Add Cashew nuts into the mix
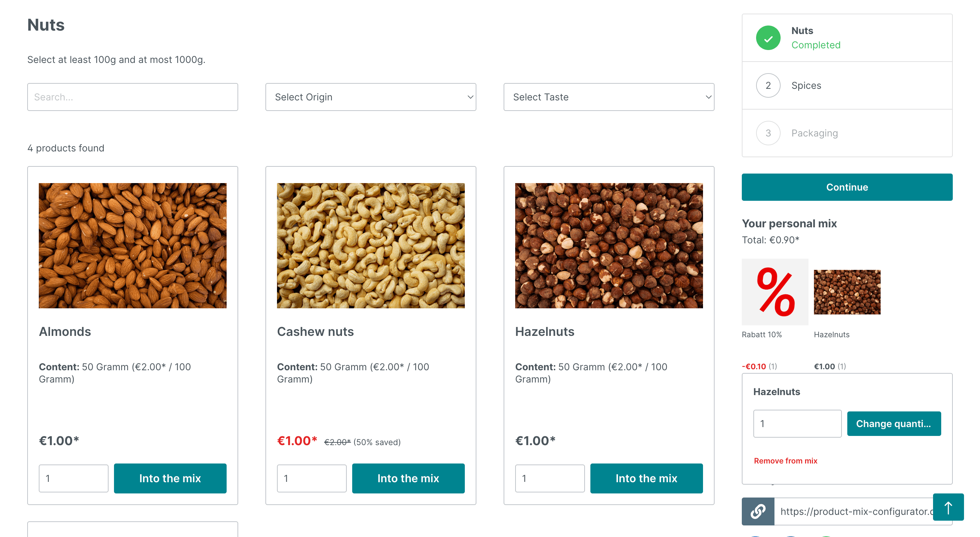Image resolution: width=980 pixels, height=537 pixels. click(408, 478)
